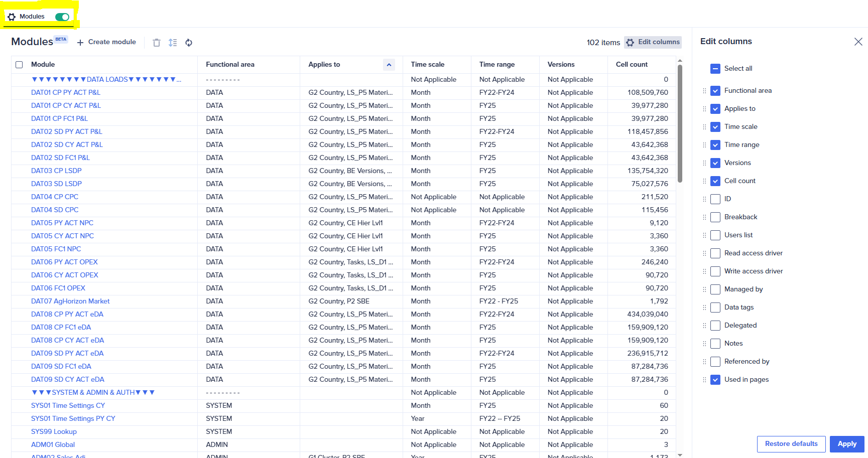This screenshot has height=458, width=868.
Task: Toggle the Select all columns checkbox
Action: point(715,69)
